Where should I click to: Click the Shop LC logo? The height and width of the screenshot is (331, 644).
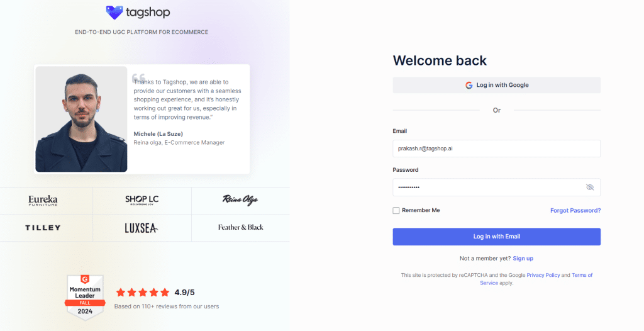pyautogui.click(x=142, y=200)
